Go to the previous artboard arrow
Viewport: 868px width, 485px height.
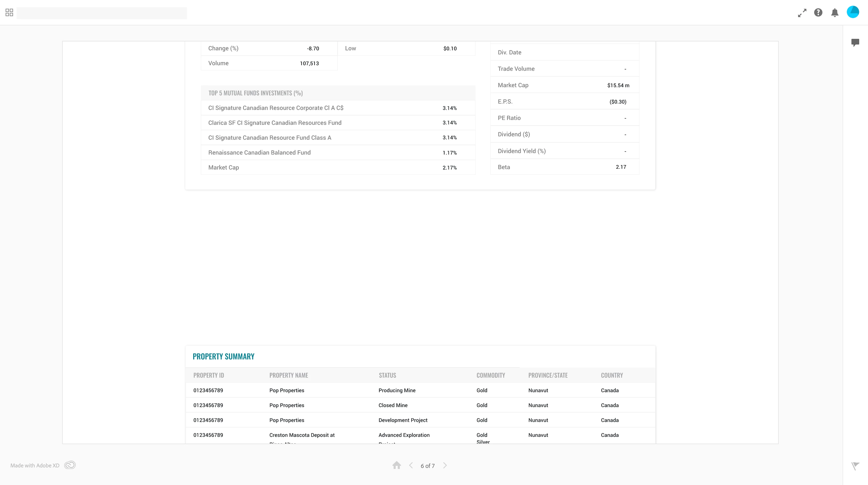411,465
